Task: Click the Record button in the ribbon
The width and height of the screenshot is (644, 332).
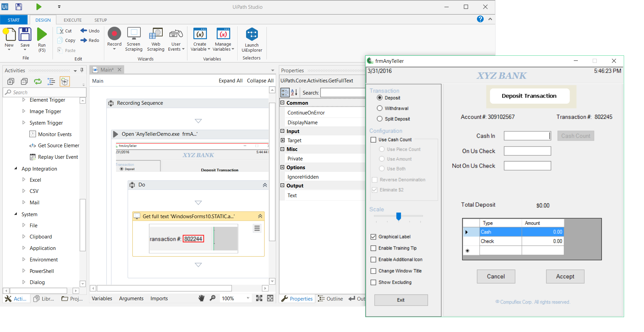Action: click(114, 34)
